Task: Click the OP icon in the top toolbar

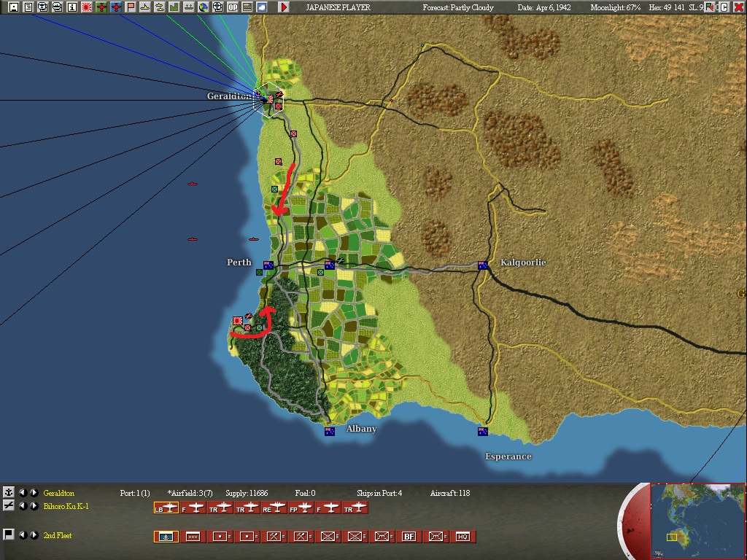Action: point(233,8)
